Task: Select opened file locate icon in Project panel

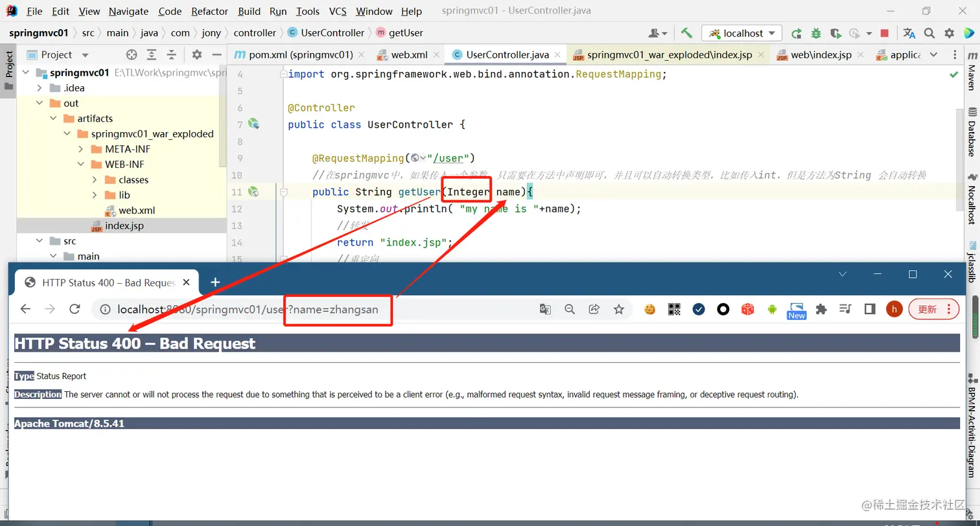Action: (x=132, y=55)
